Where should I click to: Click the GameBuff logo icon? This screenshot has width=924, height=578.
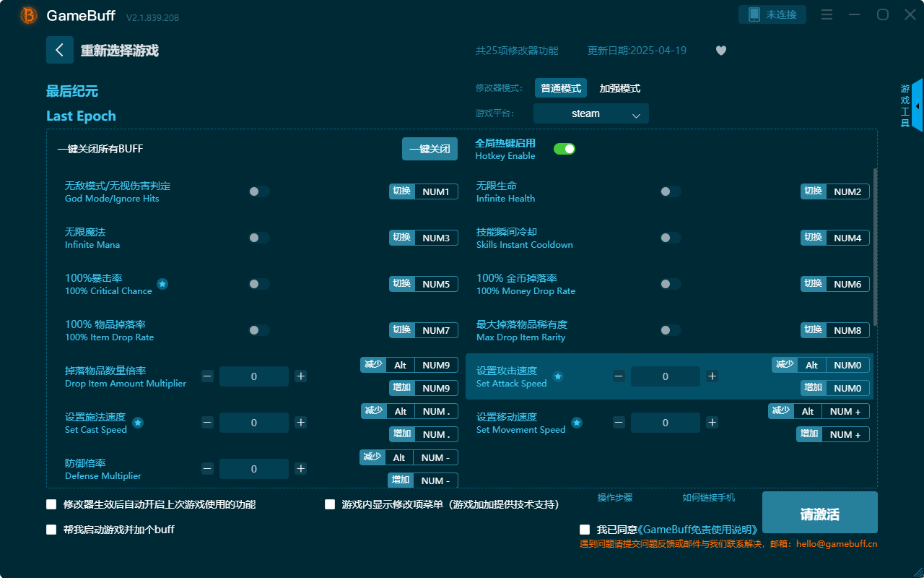tap(29, 15)
